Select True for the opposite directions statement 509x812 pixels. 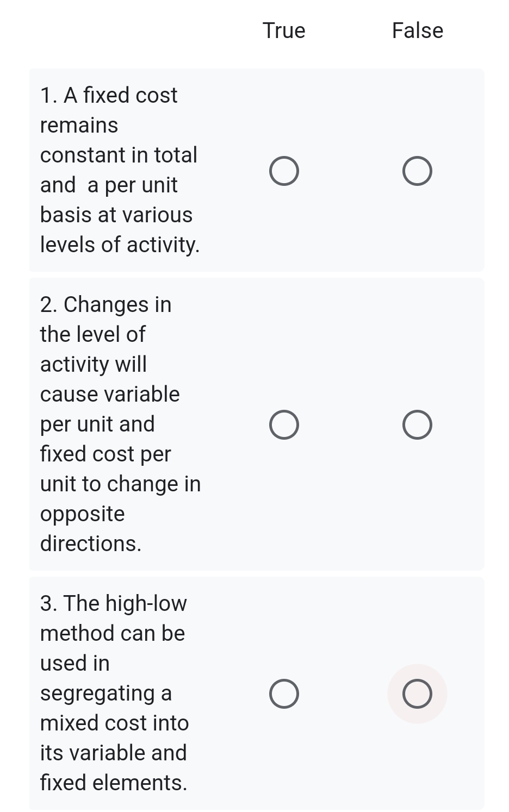pos(284,424)
